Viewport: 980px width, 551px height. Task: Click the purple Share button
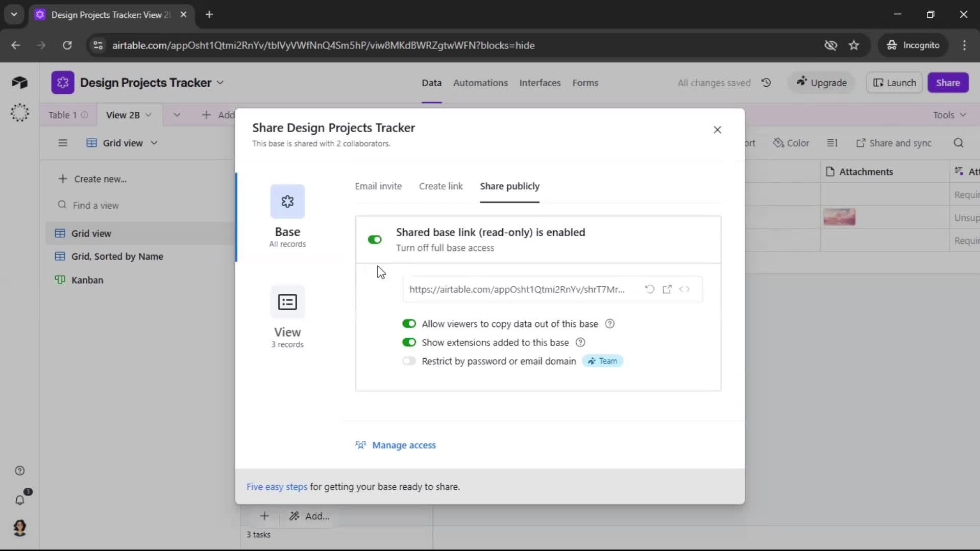tap(948, 83)
